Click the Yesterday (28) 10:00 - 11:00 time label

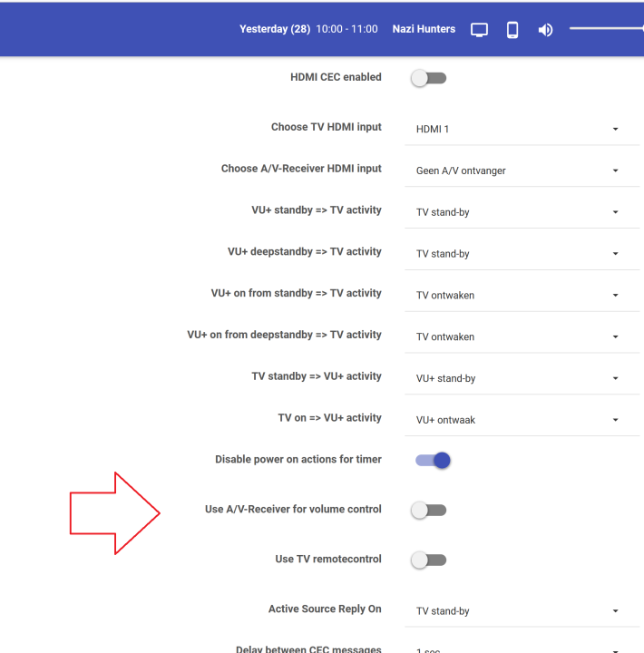(x=308, y=29)
